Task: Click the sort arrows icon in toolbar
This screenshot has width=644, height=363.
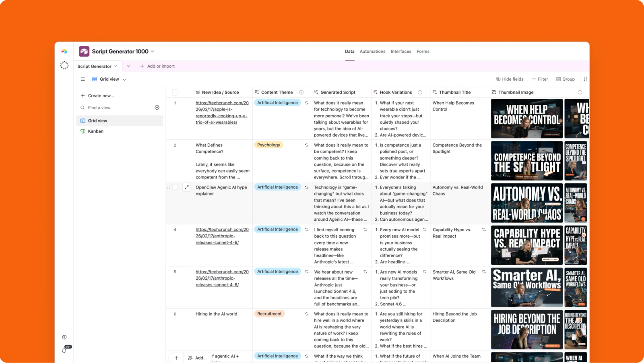Action: (585, 79)
